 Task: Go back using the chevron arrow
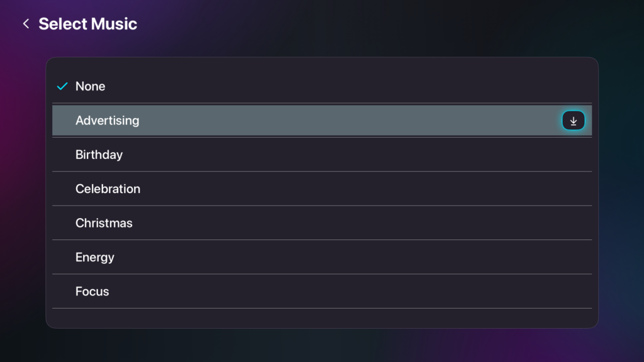click(26, 24)
